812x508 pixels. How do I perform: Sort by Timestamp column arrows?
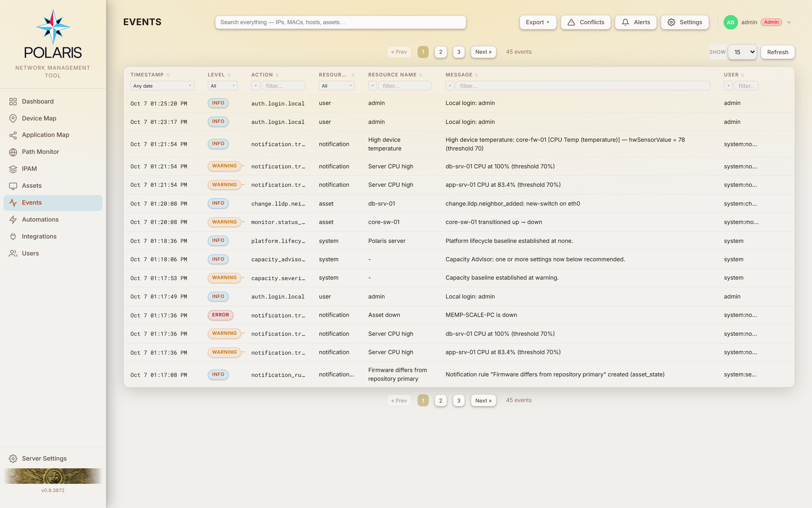point(168,75)
